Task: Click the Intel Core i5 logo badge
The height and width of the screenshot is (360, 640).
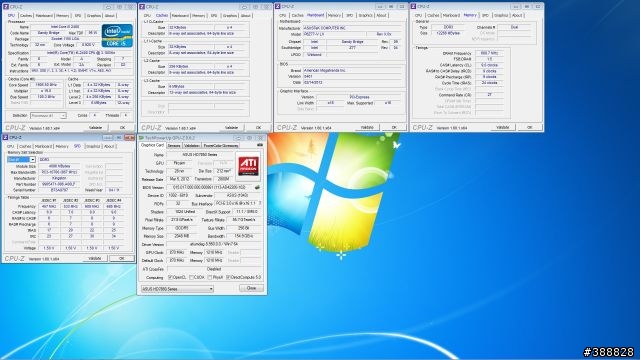Action: 117,36
